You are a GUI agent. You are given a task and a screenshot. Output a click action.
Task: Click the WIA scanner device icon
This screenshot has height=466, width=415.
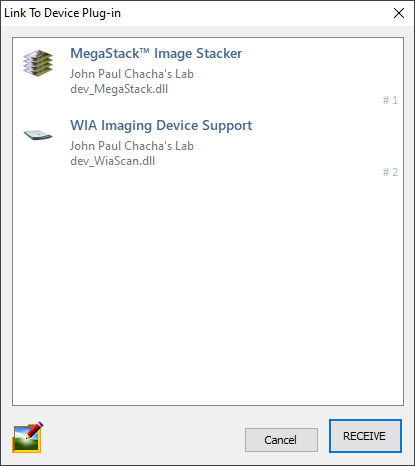click(38, 135)
